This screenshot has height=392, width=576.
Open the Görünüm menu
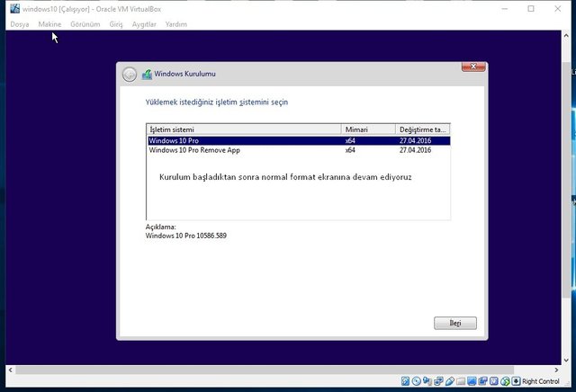click(x=85, y=24)
